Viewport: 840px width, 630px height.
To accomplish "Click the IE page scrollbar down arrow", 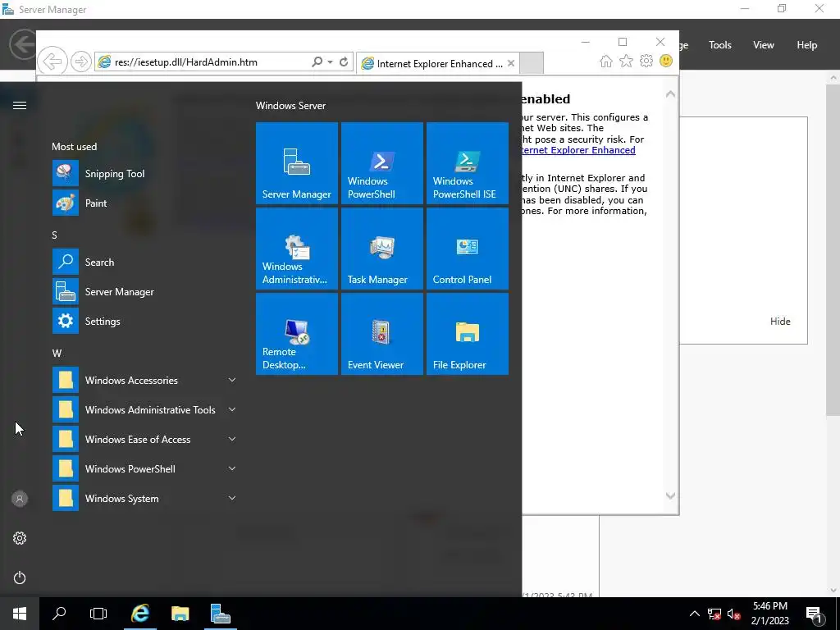I will click(670, 495).
